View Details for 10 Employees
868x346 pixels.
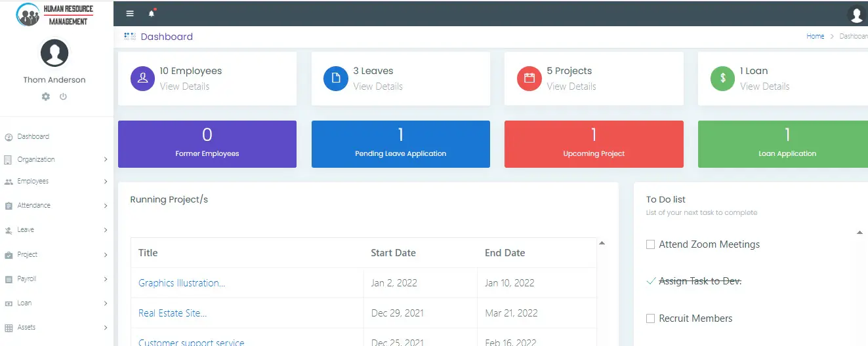(184, 86)
